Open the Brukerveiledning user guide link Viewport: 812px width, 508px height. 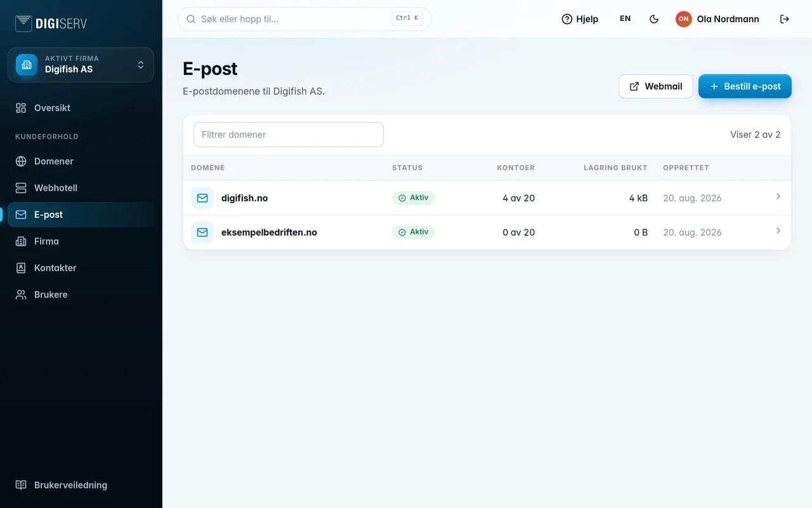tap(81, 485)
